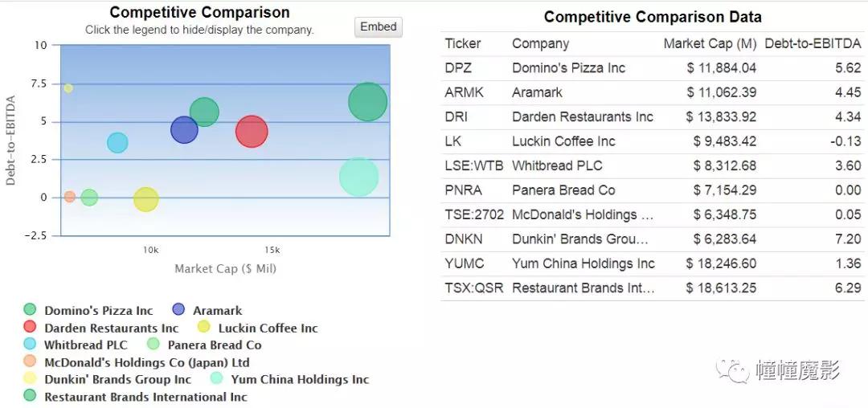The height and width of the screenshot is (408, 868).
Task: Open the Domino's Pizza Inc company link
Action: tap(568, 68)
